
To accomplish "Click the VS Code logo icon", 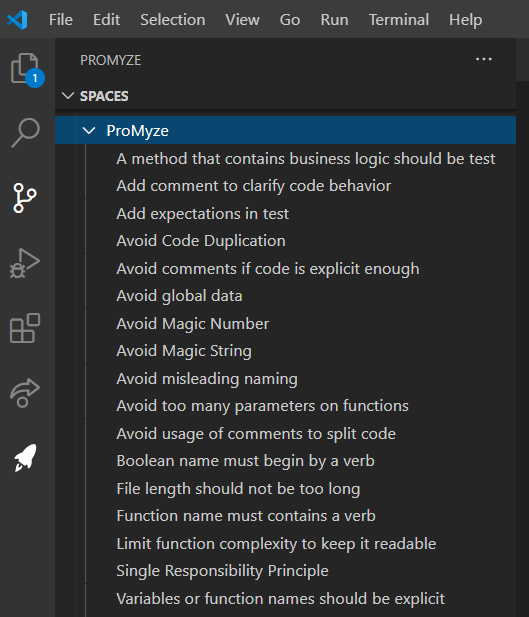I will click(17, 19).
